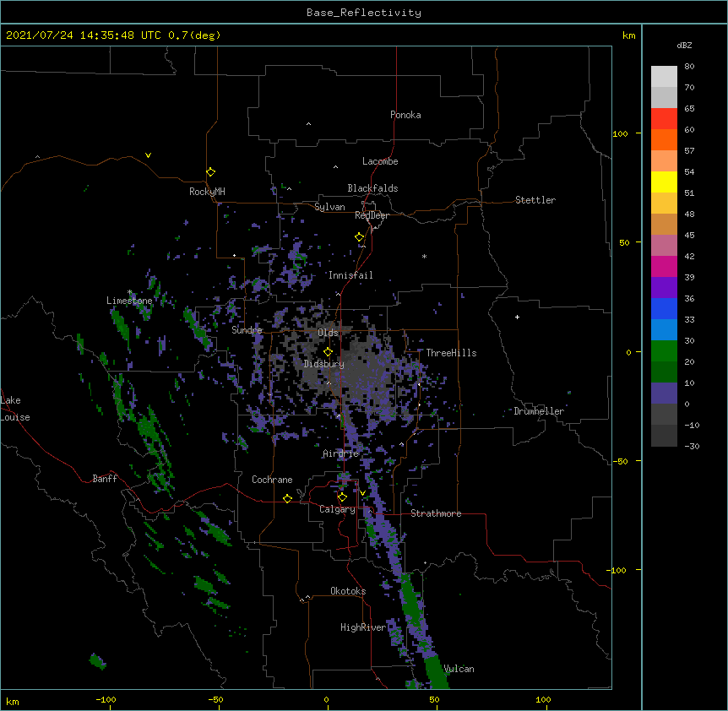Click the Lacombe city label

(x=380, y=161)
